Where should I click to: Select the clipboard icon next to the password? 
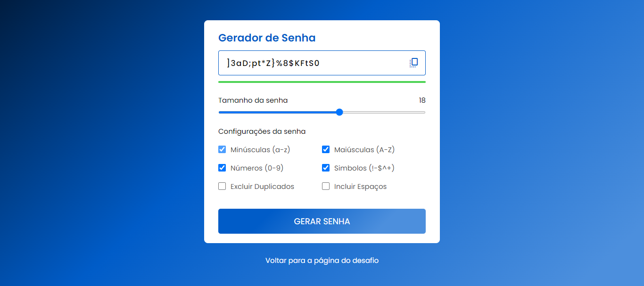tap(413, 62)
